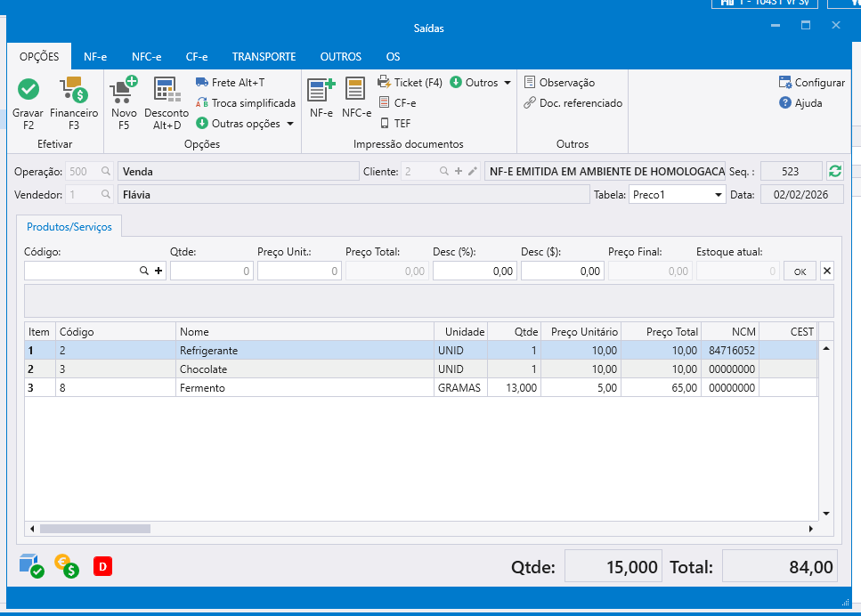Open the NFC-e ribbon tab
The width and height of the screenshot is (861, 616).
pos(146,56)
